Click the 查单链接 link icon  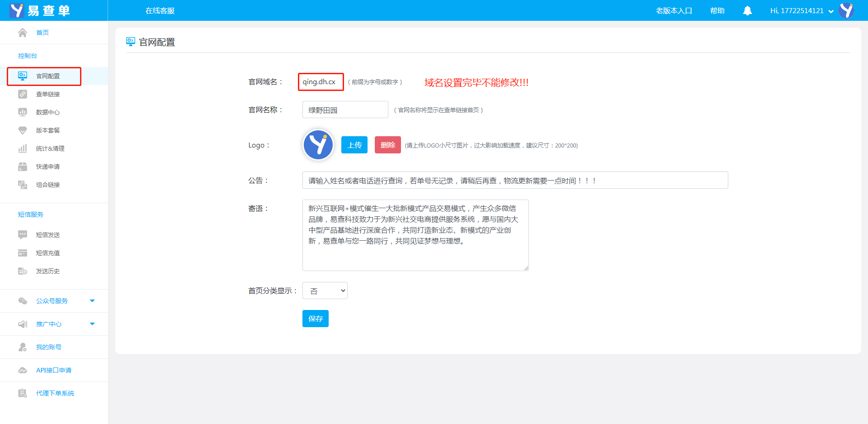pyautogui.click(x=23, y=94)
